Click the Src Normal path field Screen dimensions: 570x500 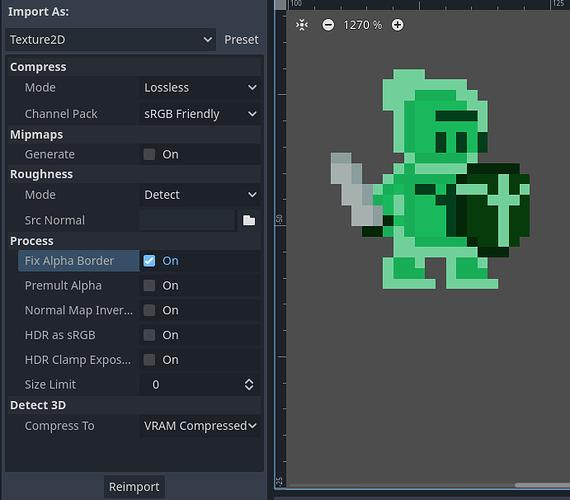187,220
